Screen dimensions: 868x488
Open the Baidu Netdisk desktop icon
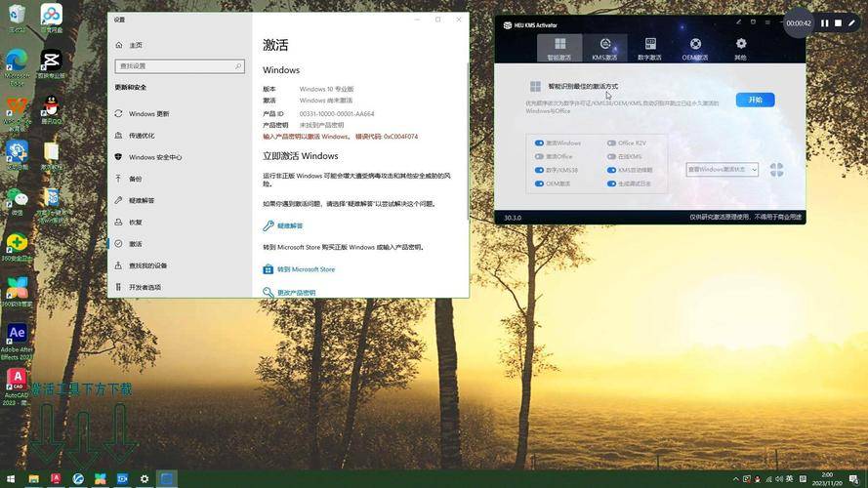pos(51,19)
